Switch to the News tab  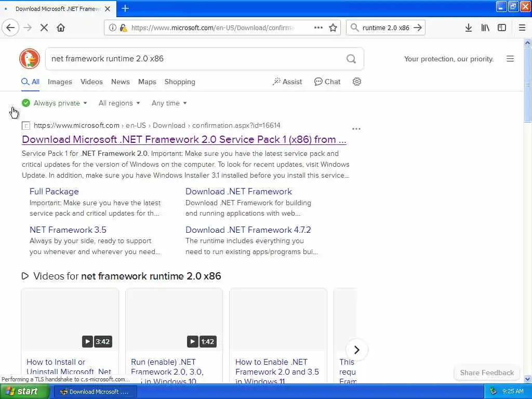click(121, 82)
